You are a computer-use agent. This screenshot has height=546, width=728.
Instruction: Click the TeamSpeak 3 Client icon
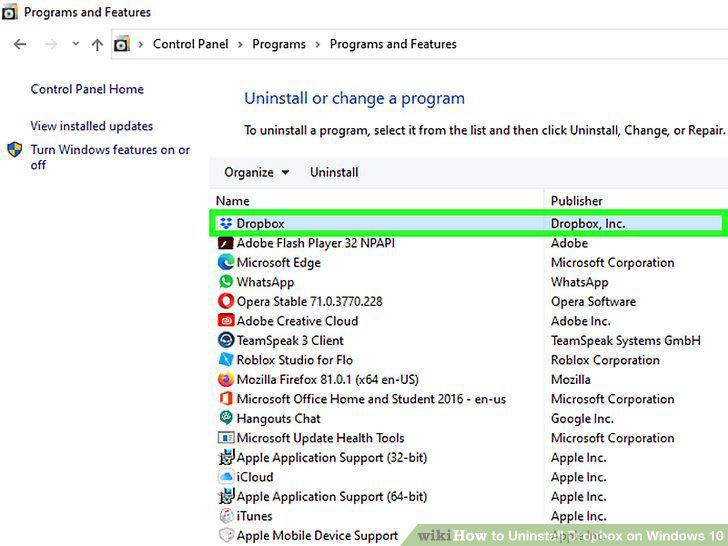click(x=226, y=340)
